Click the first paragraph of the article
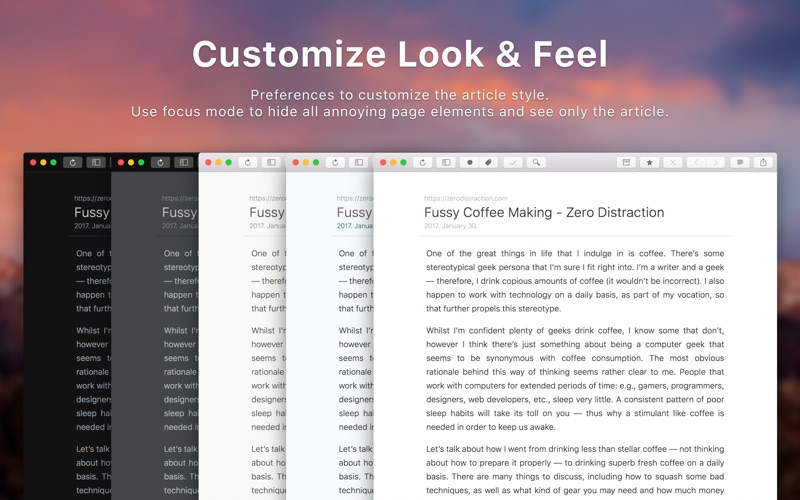The width and height of the screenshot is (800, 500). click(x=574, y=282)
